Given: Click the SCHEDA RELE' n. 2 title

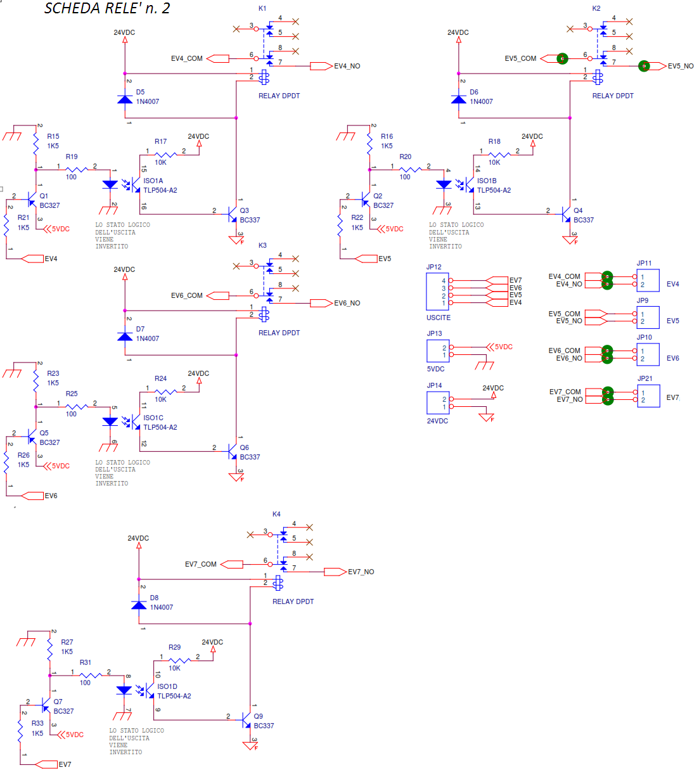Looking at the screenshot, I should click(107, 8).
